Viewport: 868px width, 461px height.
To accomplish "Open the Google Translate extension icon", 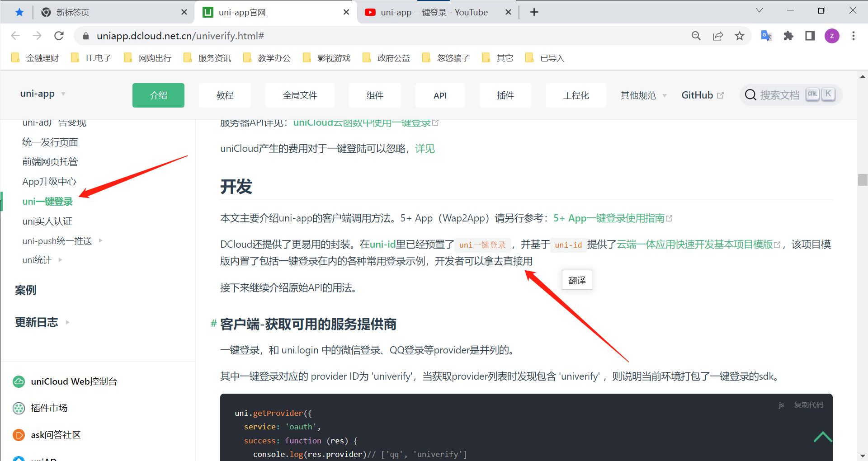I will (766, 36).
